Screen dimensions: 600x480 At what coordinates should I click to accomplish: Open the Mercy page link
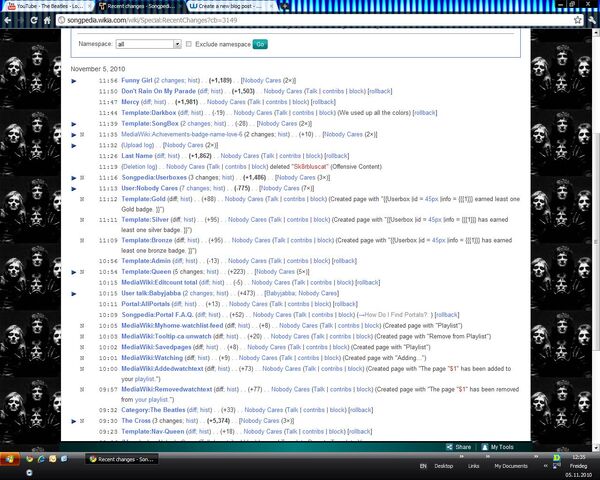tap(130, 102)
